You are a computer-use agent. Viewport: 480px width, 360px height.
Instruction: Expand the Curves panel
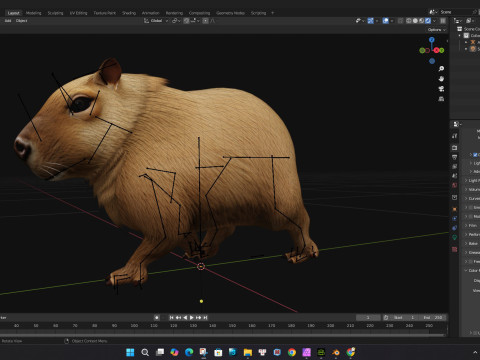[x=466, y=198]
